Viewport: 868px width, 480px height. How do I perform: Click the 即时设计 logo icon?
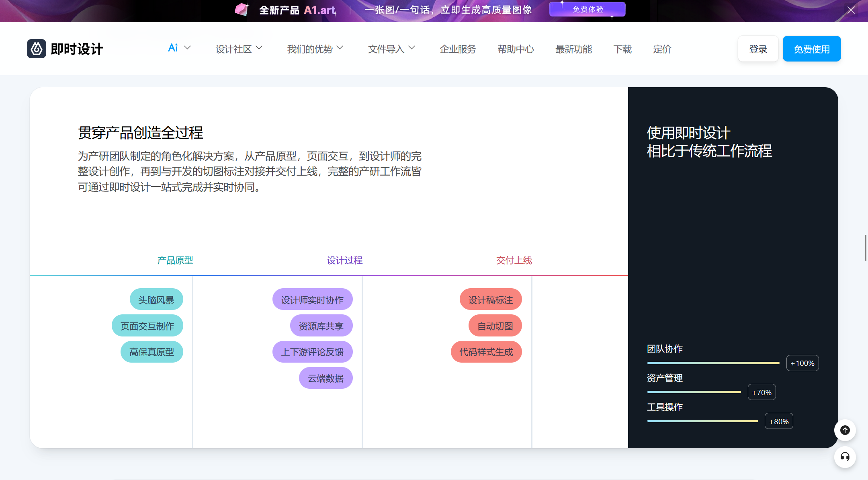tap(36, 48)
